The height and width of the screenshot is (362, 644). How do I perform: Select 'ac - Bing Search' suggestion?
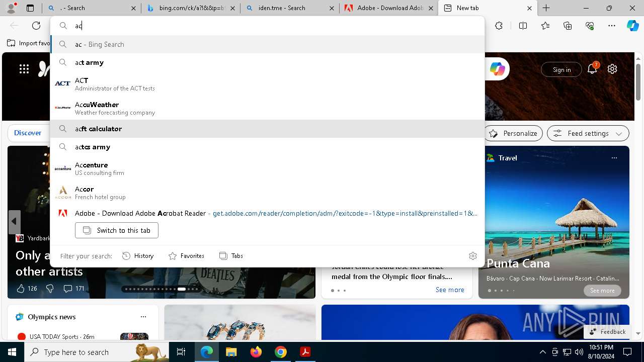(x=268, y=44)
